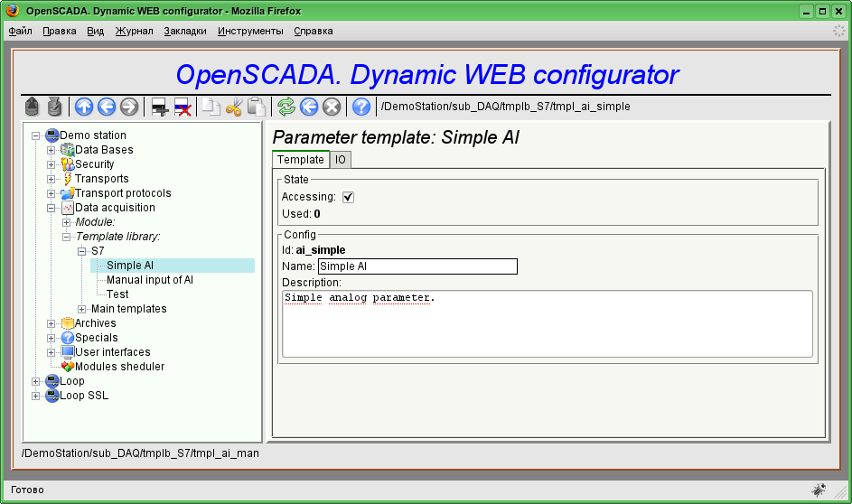This screenshot has height=504, width=852.
Task: Click the Transport protocols folder icon
Action: (x=68, y=192)
